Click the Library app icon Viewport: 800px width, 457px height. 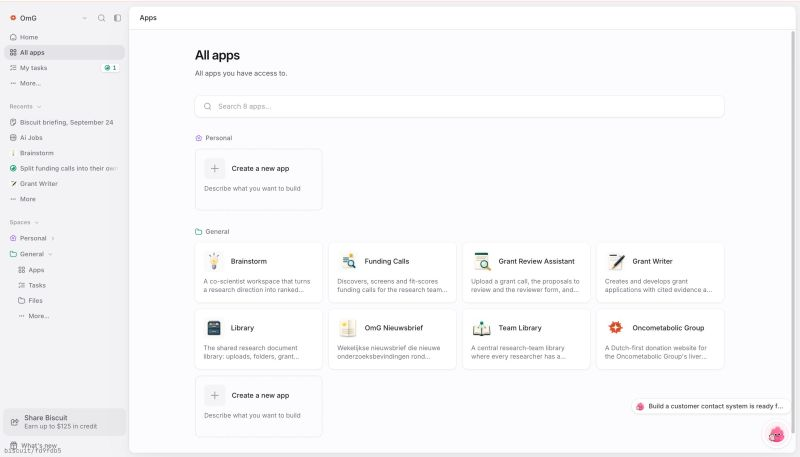(214, 328)
